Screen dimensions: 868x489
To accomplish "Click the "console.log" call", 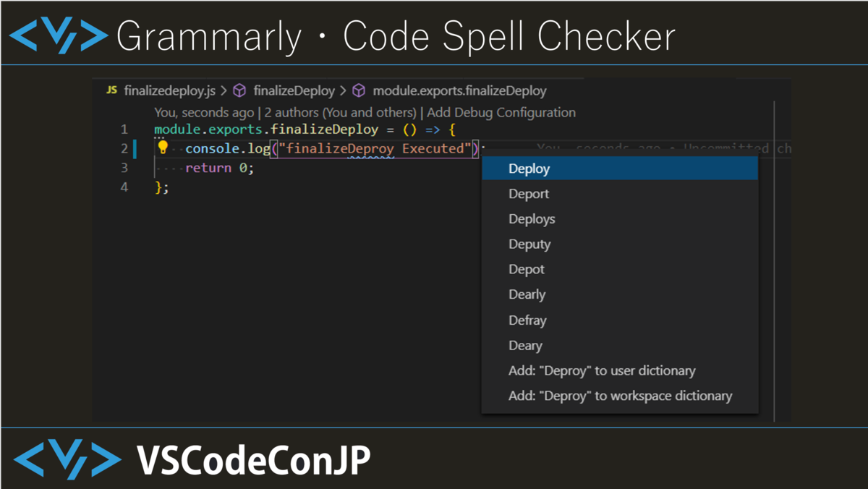I will coord(227,149).
